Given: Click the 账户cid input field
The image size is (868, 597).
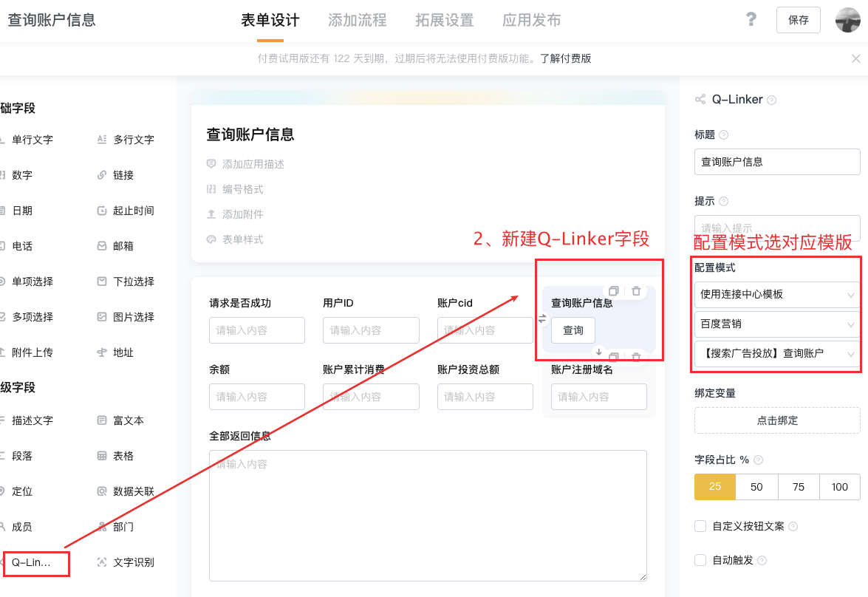Looking at the screenshot, I should (485, 330).
